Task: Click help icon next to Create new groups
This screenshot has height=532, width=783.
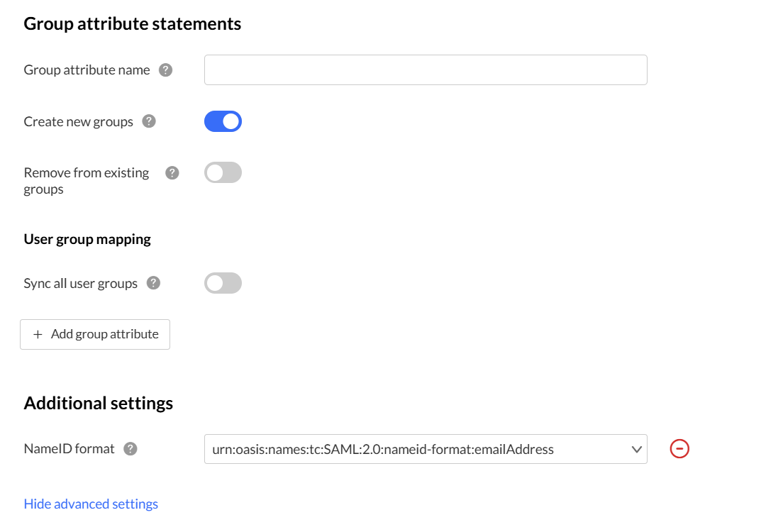Action: (149, 121)
